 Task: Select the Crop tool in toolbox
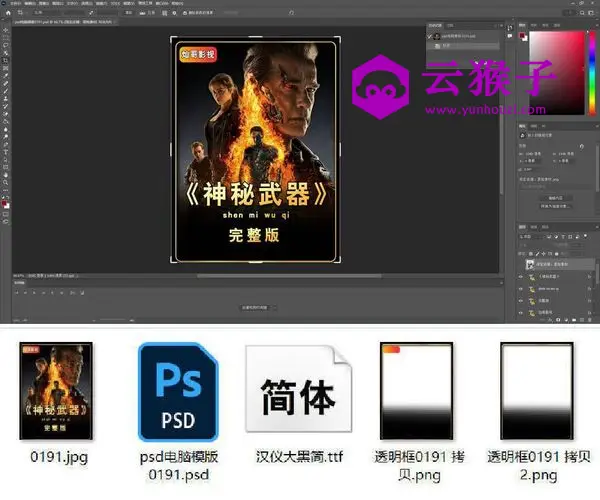(6, 60)
